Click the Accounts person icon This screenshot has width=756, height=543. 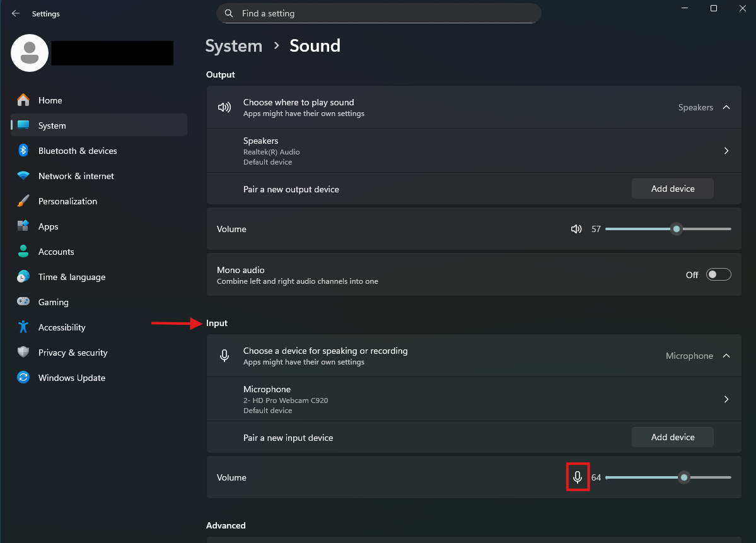[x=23, y=251]
